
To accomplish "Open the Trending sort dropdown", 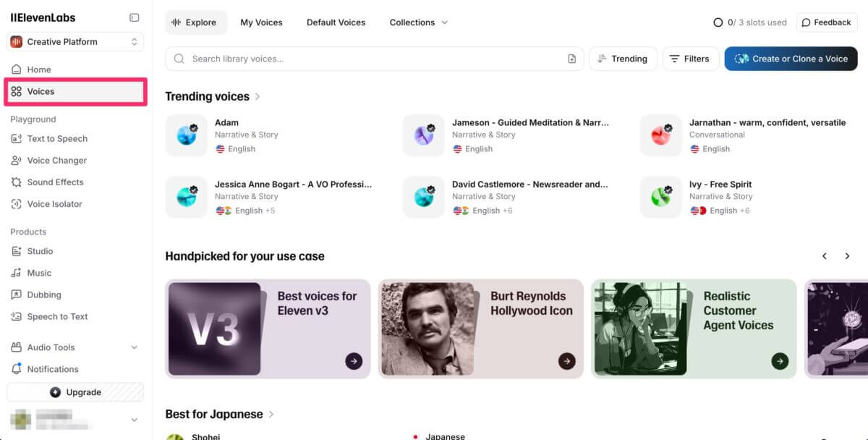I will 623,59.
